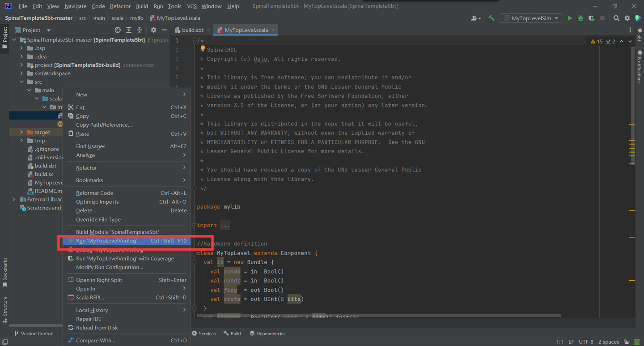Open IDE settings gear in top toolbar

click(x=627, y=18)
